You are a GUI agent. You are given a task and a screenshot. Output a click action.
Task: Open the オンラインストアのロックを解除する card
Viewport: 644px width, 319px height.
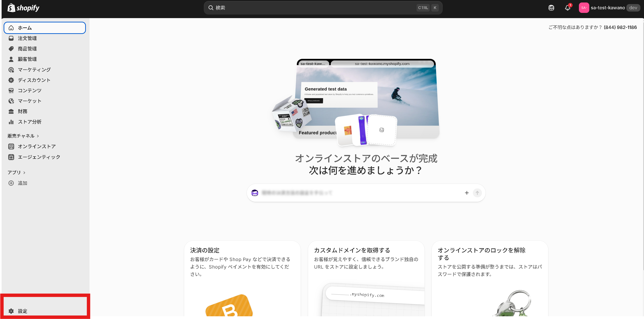point(490,279)
